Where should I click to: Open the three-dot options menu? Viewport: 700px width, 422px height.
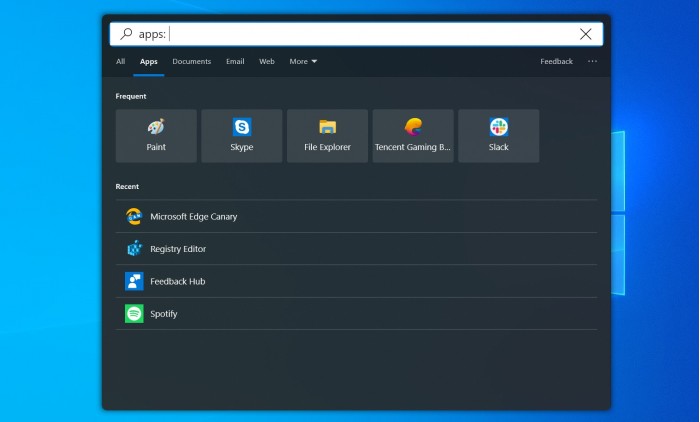pos(592,62)
